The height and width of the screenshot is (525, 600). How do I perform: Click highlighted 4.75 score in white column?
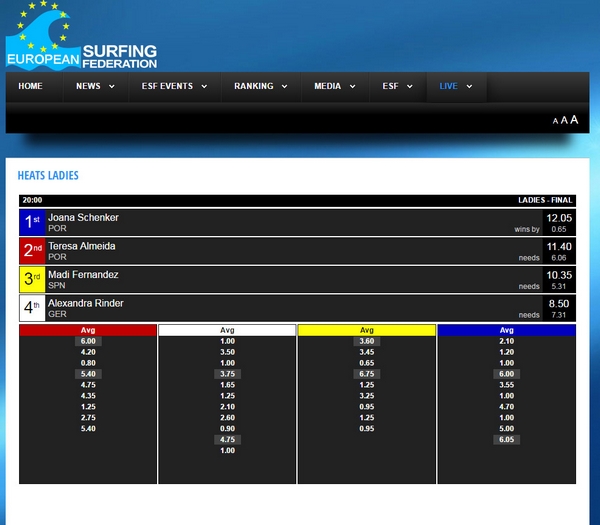pos(227,439)
